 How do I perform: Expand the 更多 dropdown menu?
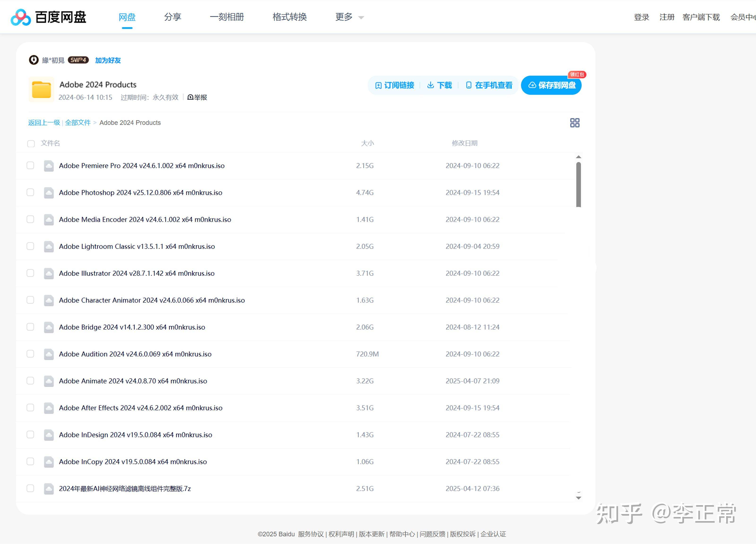coord(349,17)
